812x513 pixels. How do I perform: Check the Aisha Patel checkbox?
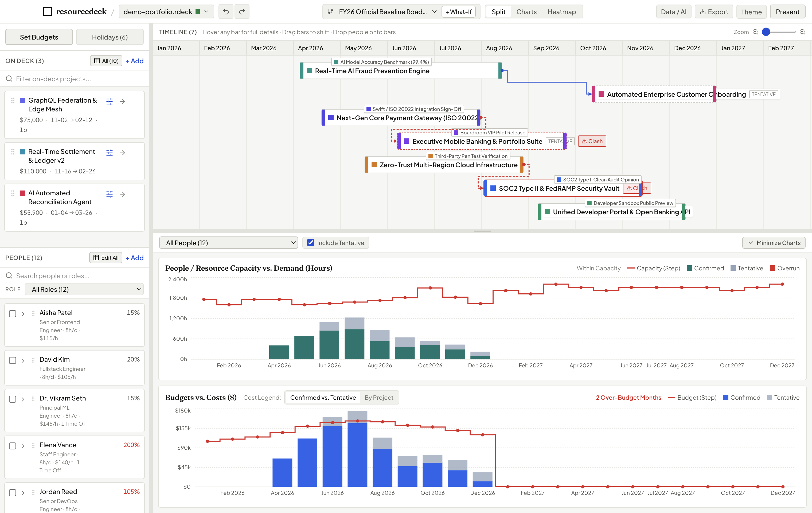click(13, 314)
